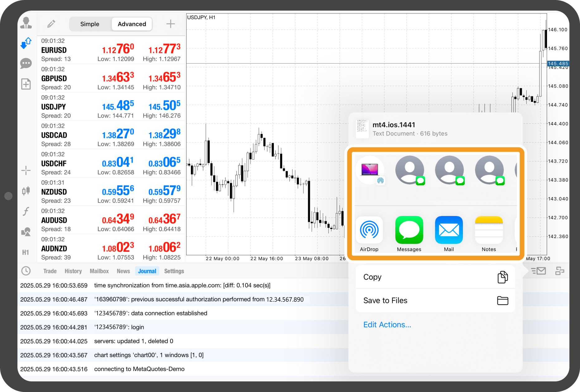Click the plus icon to add symbol
Screen dimensions: 580x392
170,24
